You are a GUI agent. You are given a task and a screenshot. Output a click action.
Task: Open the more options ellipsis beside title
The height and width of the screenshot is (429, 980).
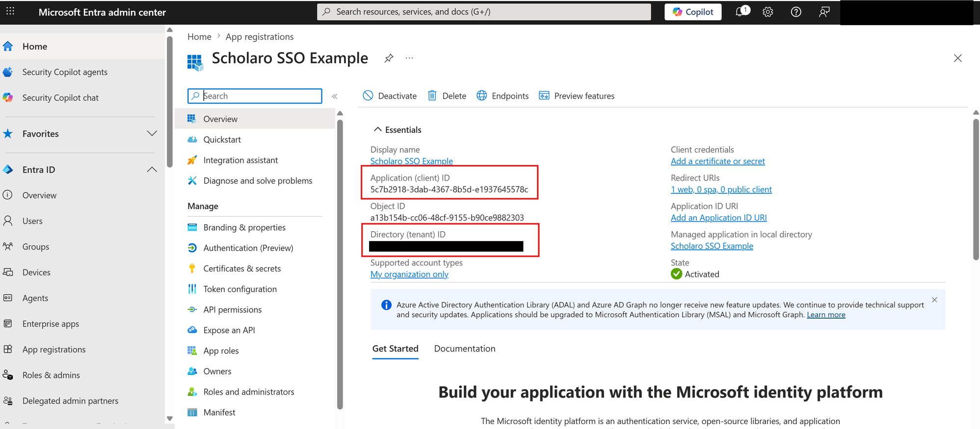point(409,58)
